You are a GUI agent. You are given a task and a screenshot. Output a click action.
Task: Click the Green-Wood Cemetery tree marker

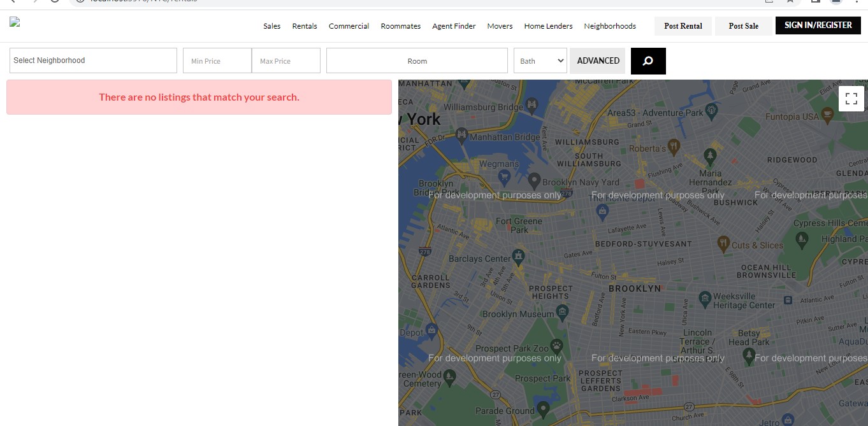(450, 377)
